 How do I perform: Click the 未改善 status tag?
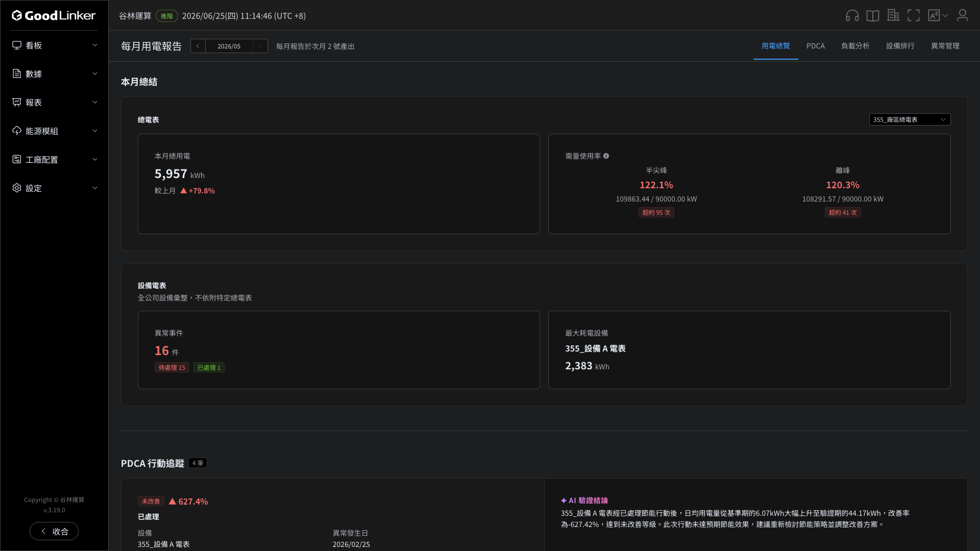(151, 502)
